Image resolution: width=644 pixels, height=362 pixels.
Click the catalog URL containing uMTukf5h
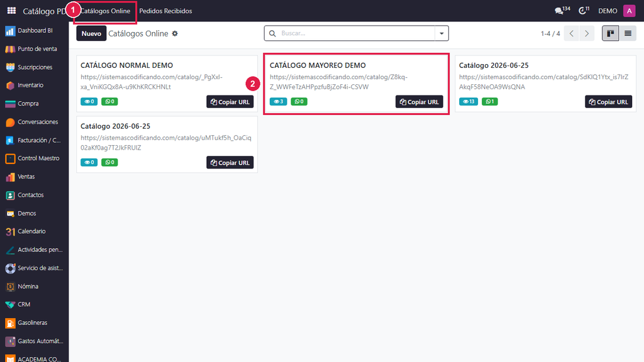(166, 143)
